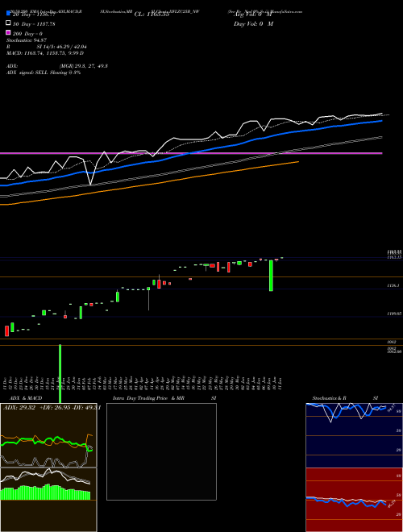Select the '50 Day = 1137.78' legend text
The width and height of the screenshot is (403, 532).
click(x=34, y=24)
